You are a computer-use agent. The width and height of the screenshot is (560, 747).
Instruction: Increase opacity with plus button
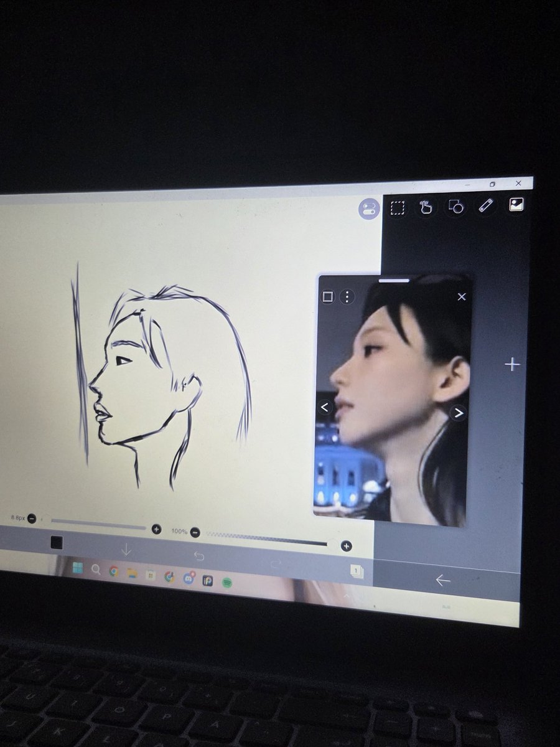(x=346, y=546)
